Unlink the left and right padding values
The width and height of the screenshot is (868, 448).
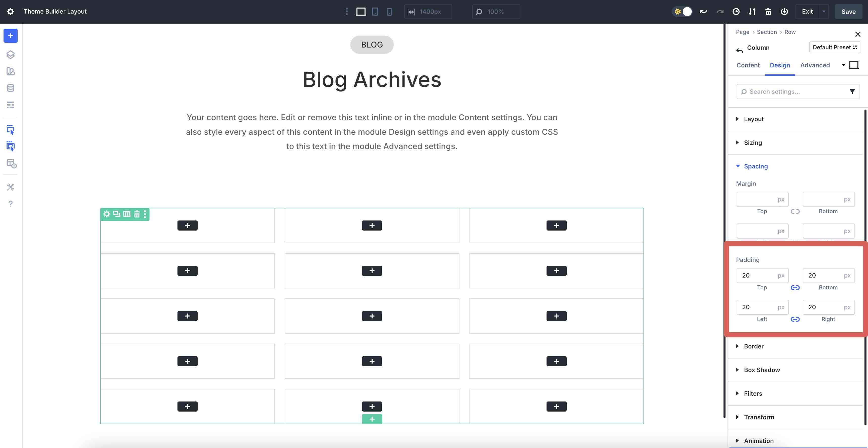(x=795, y=319)
